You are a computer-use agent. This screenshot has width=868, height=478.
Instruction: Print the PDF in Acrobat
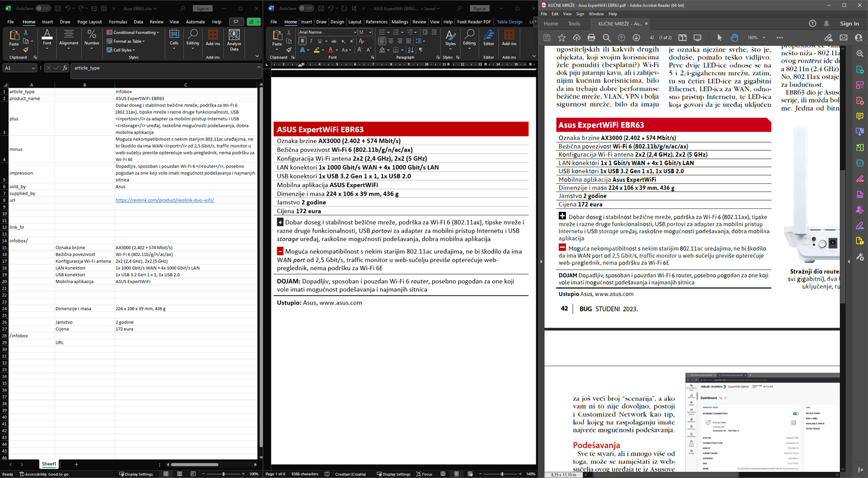(x=591, y=37)
